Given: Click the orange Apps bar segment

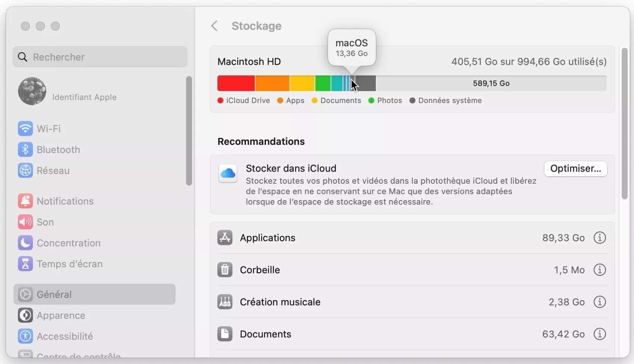Looking at the screenshot, I should tap(272, 83).
